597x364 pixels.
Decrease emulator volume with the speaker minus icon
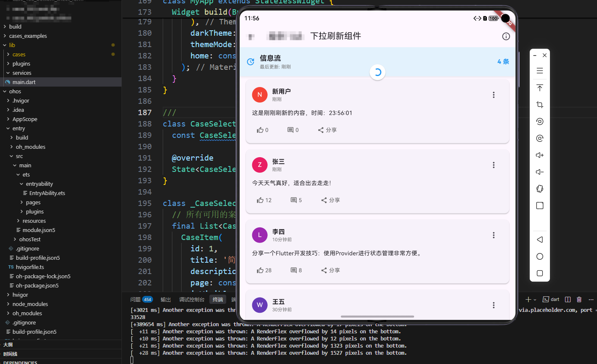tap(540, 172)
